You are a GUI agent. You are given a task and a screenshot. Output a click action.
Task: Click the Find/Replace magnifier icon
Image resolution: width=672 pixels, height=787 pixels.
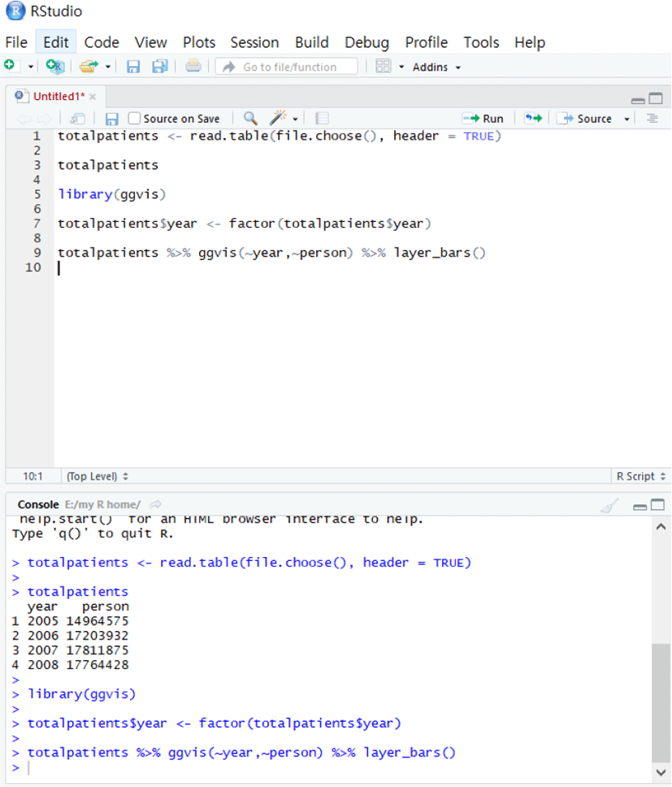(250, 119)
